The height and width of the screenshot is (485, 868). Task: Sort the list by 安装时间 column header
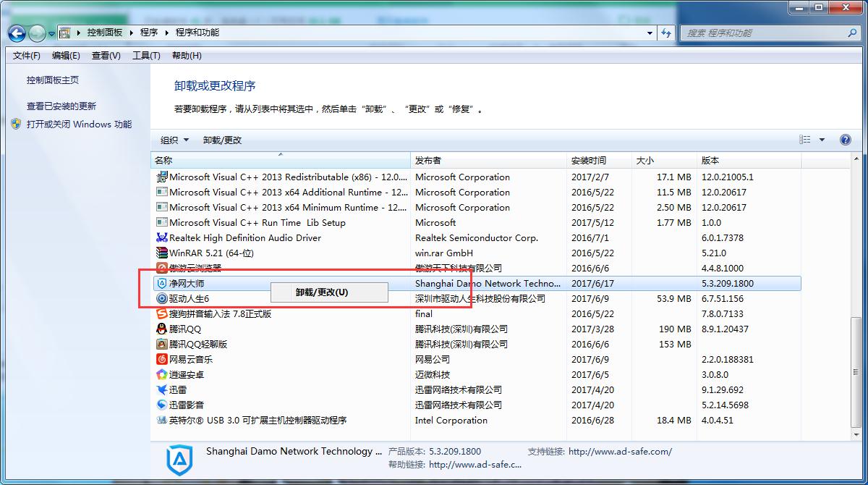(x=589, y=161)
